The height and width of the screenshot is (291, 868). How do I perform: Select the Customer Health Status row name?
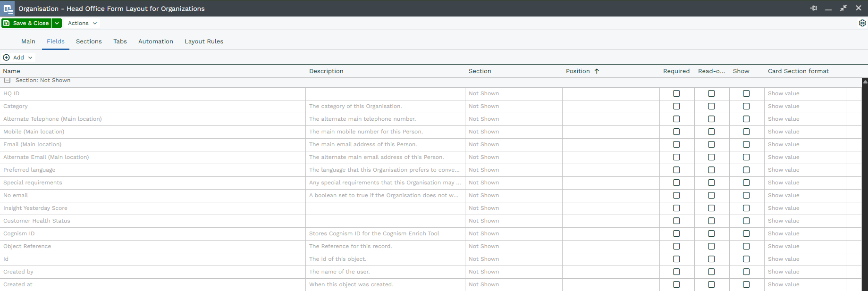pos(37,221)
